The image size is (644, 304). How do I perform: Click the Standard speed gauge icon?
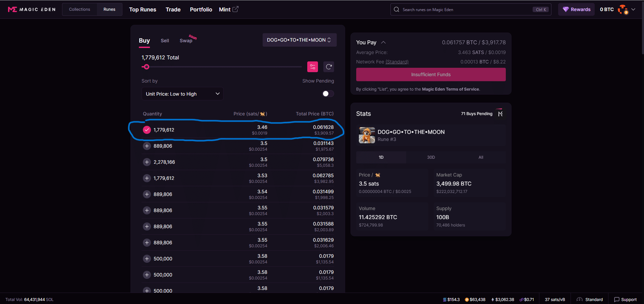(x=580, y=300)
